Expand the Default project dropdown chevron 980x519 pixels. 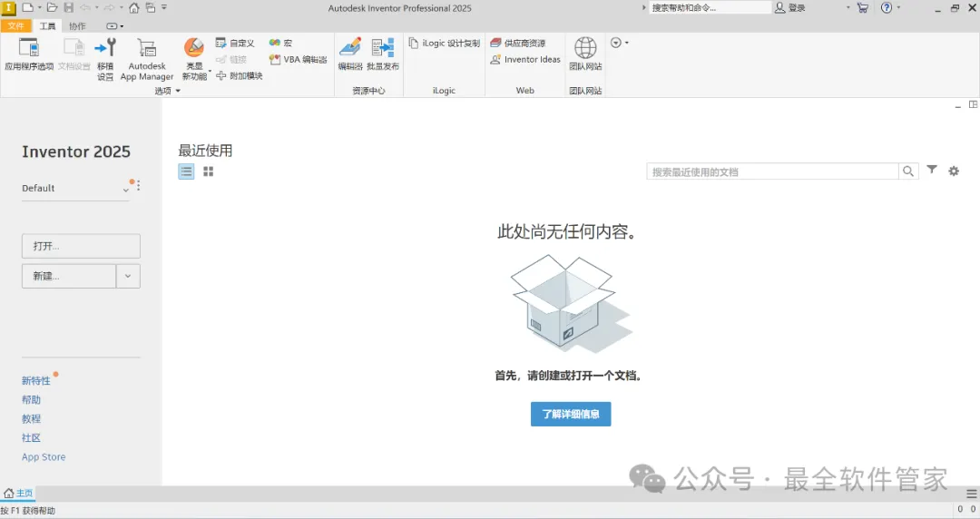click(x=126, y=190)
